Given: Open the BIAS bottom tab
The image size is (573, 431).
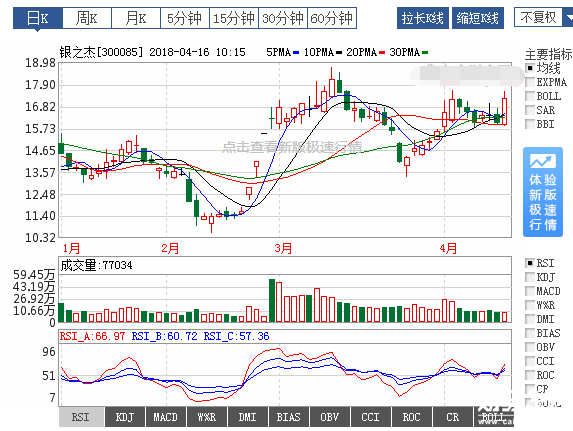Looking at the screenshot, I should tap(289, 417).
